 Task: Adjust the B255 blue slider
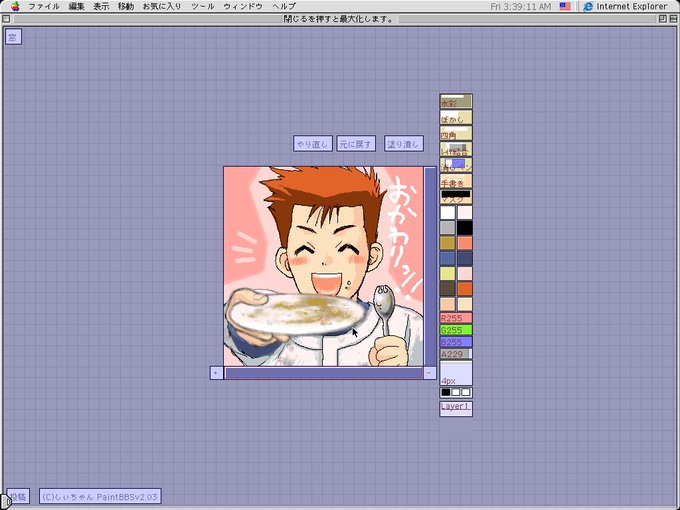pyautogui.click(x=456, y=342)
